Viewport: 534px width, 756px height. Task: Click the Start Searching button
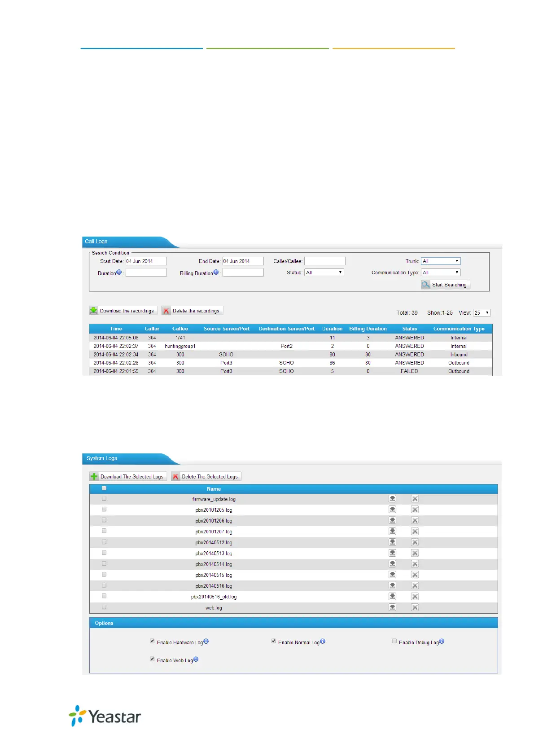point(445,285)
